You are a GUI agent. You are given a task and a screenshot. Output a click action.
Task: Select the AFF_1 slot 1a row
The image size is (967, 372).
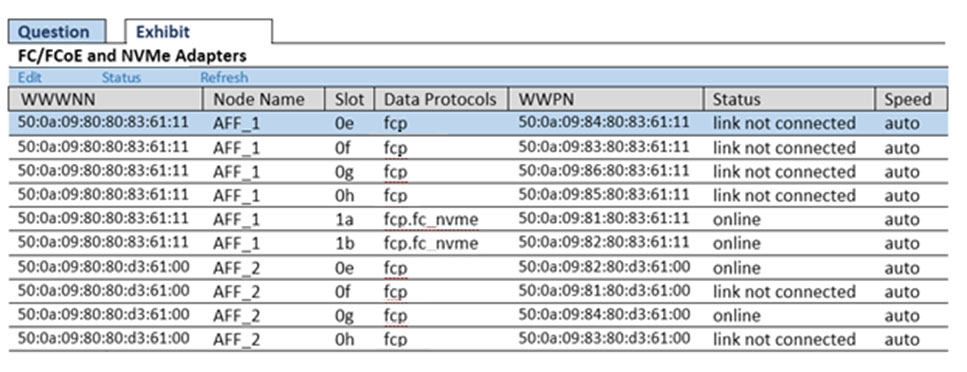479,220
